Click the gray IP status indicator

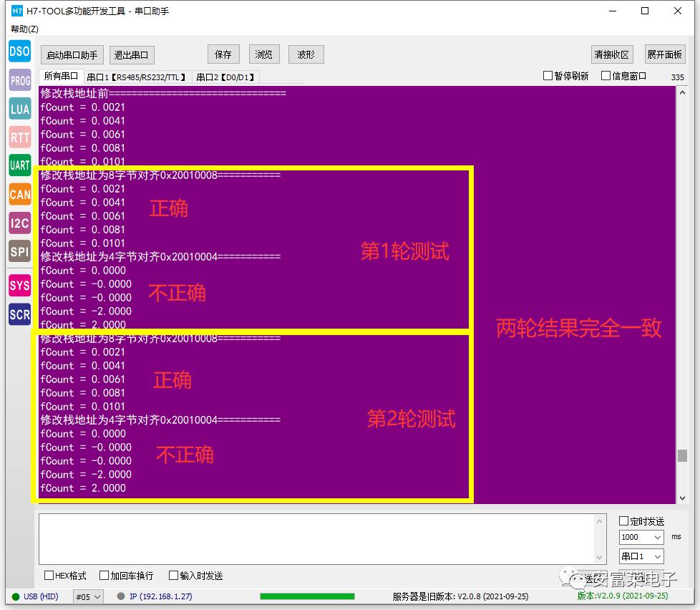tap(120, 596)
